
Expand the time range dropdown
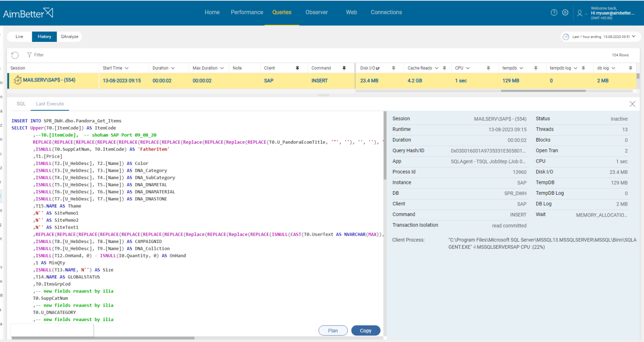pyautogui.click(x=634, y=36)
